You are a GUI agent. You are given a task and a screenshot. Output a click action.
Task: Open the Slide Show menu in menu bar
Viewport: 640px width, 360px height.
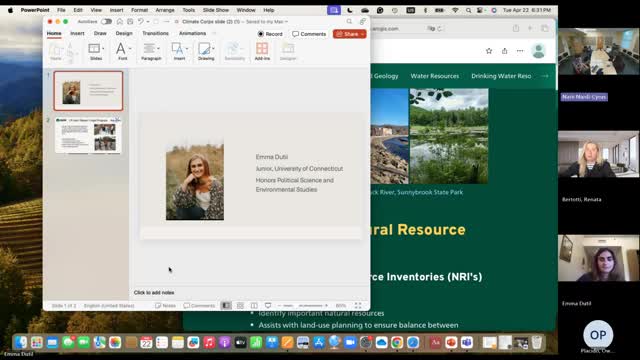click(216, 10)
